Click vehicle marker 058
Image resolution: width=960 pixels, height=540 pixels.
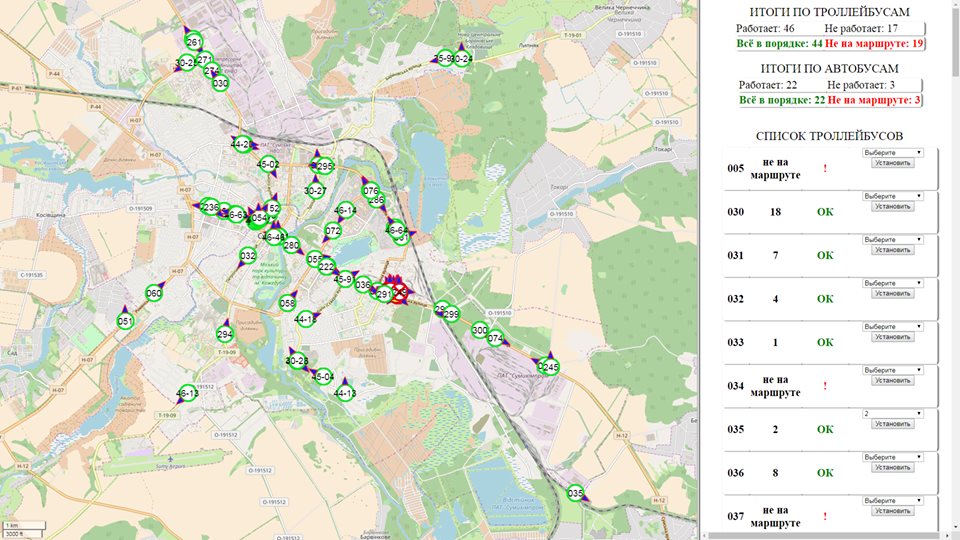287,302
